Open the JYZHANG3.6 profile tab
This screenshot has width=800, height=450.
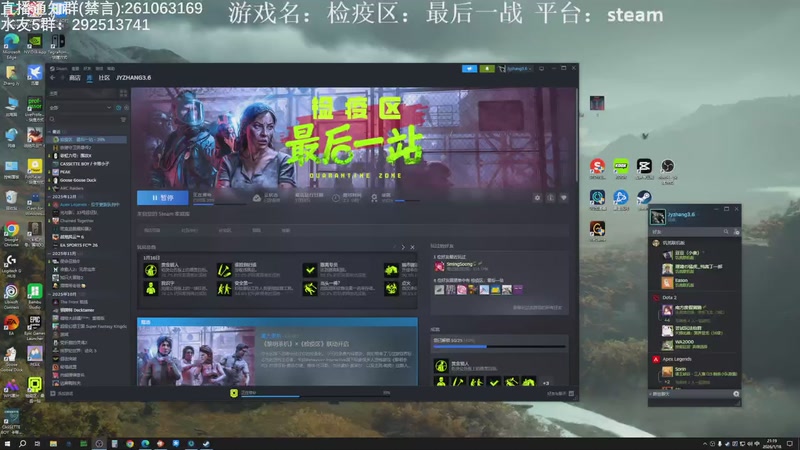[x=133, y=78]
